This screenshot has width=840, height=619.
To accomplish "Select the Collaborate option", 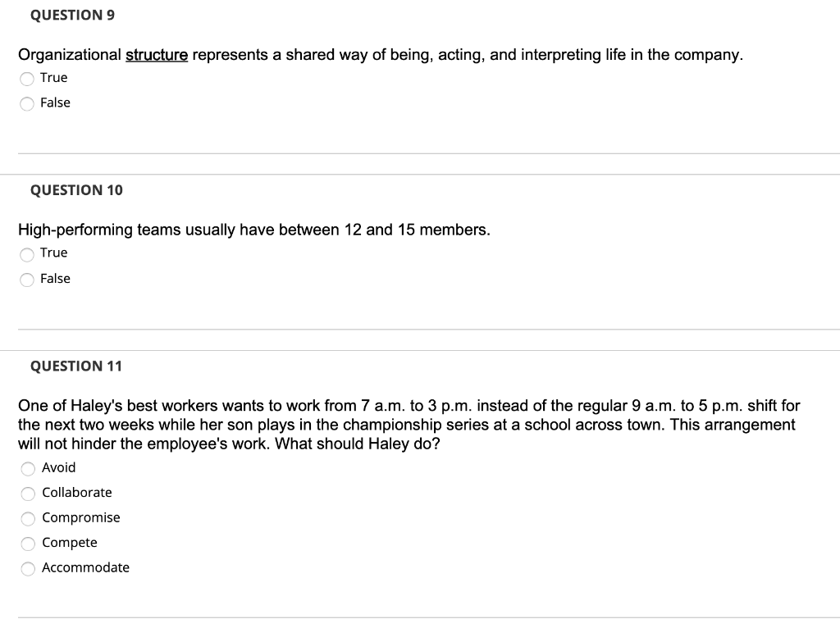I will (x=28, y=494).
